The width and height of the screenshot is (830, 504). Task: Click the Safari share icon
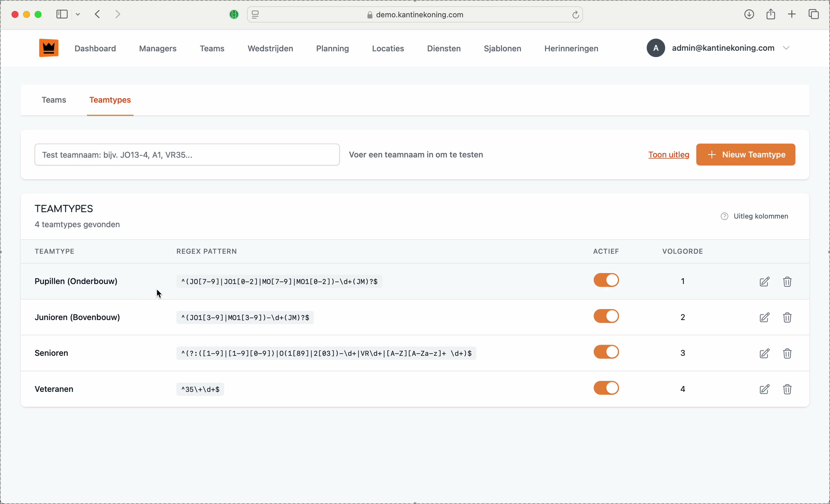click(x=771, y=14)
